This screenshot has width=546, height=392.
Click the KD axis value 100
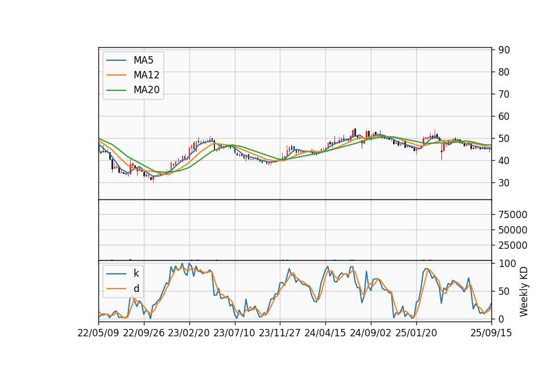pyautogui.click(x=507, y=264)
